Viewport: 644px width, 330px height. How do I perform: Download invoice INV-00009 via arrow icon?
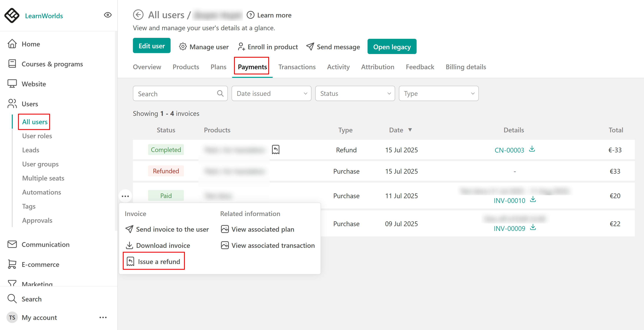click(533, 227)
